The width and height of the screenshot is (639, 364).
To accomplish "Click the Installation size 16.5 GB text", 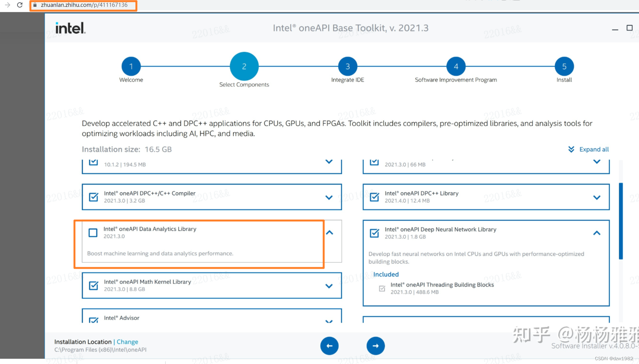I will click(x=127, y=149).
